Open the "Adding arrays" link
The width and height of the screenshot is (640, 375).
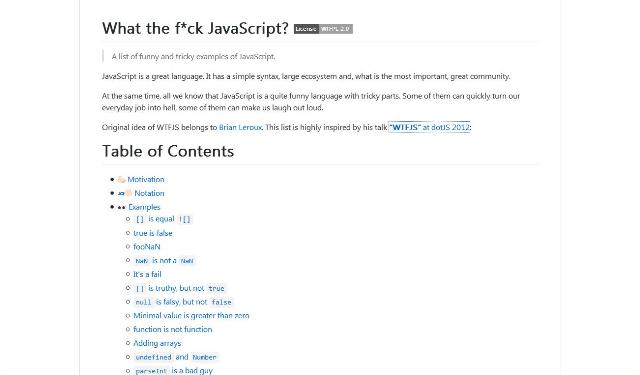pyautogui.click(x=157, y=344)
